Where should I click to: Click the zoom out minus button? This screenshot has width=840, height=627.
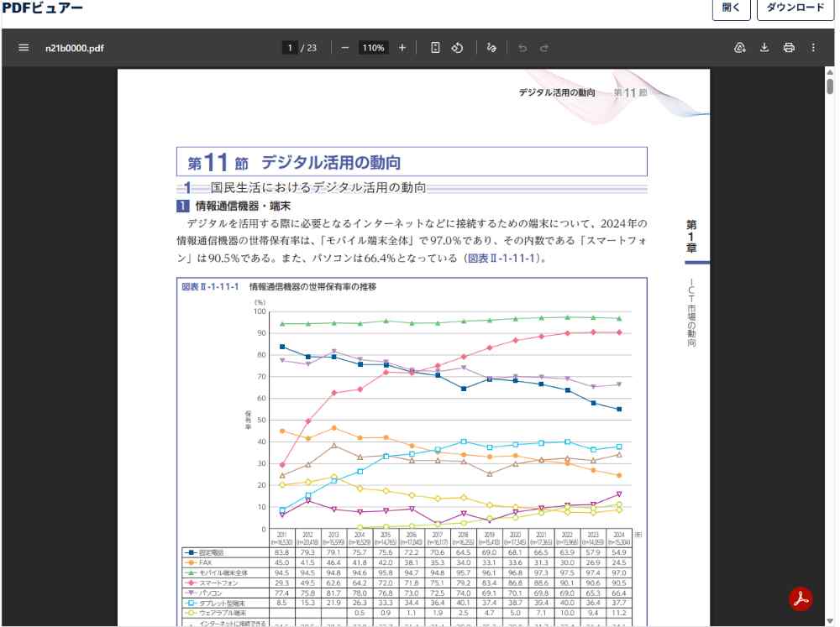(345, 48)
